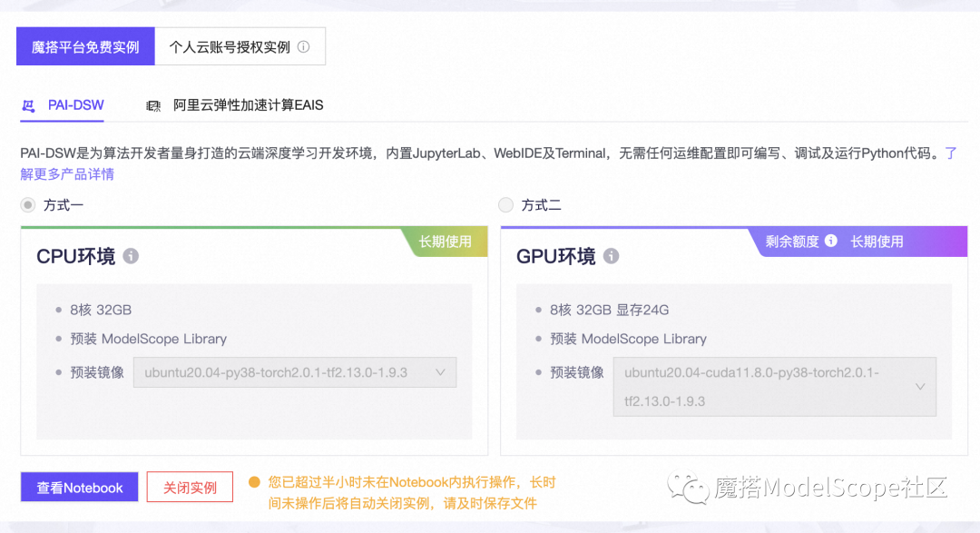Screen dimensions: 980x533
Task: Select the 魔搭平台免费实例 tab
Action: point(85,45)
